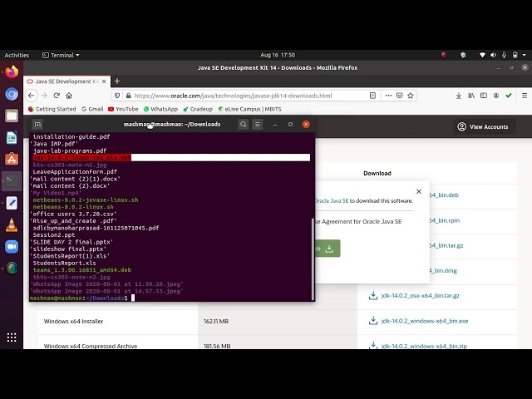Image resolution: width=532 pixels, height=399 pixels.
Task: Open Zoom from the dock
Action: (x=12, y=247)
